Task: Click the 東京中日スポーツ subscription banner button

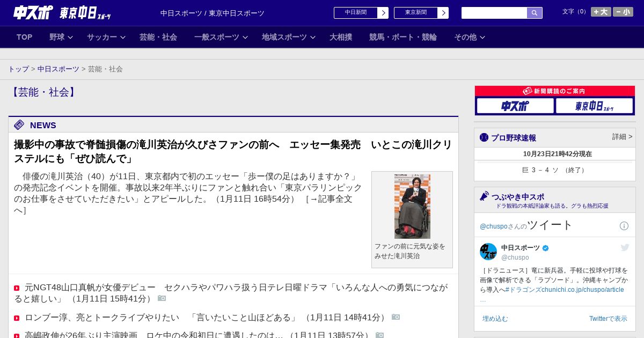Action: 595,106
